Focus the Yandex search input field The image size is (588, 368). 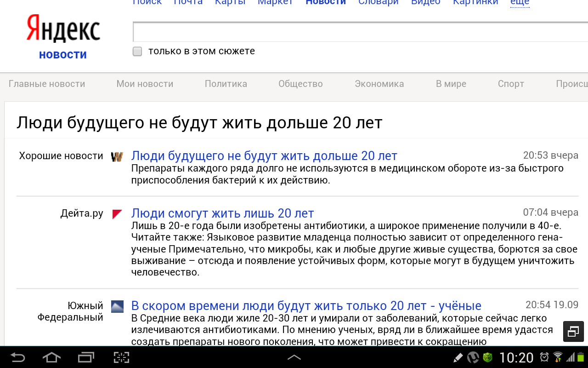click(358, 32)
